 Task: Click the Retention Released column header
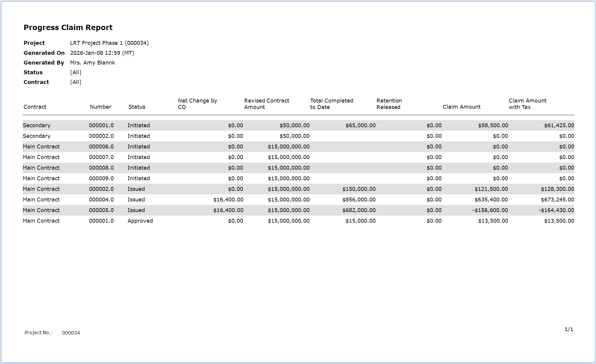tap(389, 104)
